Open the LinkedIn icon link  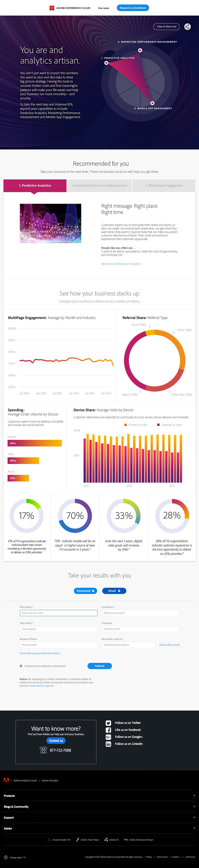[108, 744]
